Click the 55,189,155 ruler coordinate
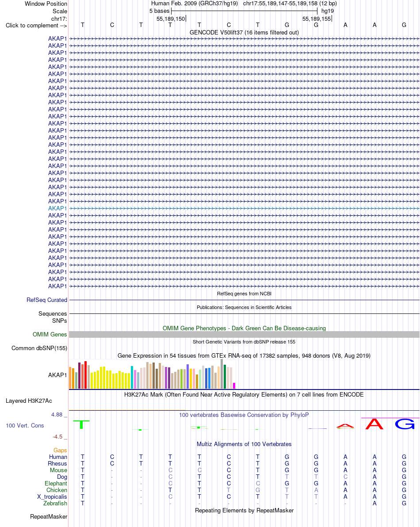 tap(317, 19)
